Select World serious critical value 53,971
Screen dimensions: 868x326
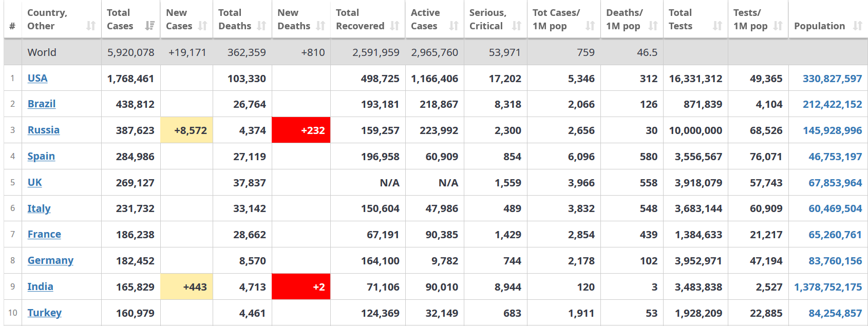[x=505, y=52]
